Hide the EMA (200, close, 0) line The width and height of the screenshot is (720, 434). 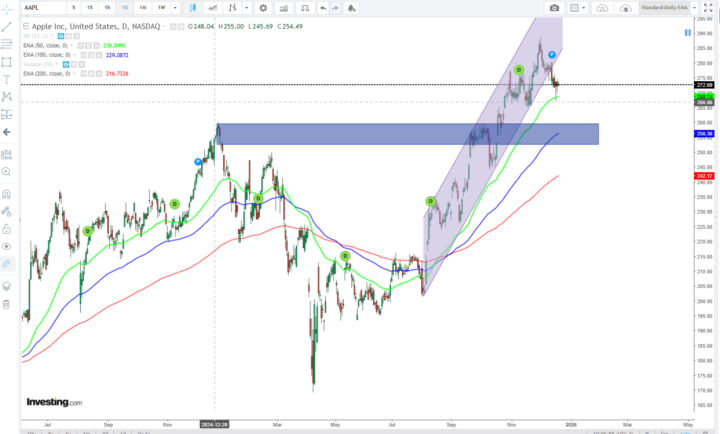click(x=84, y=73)
